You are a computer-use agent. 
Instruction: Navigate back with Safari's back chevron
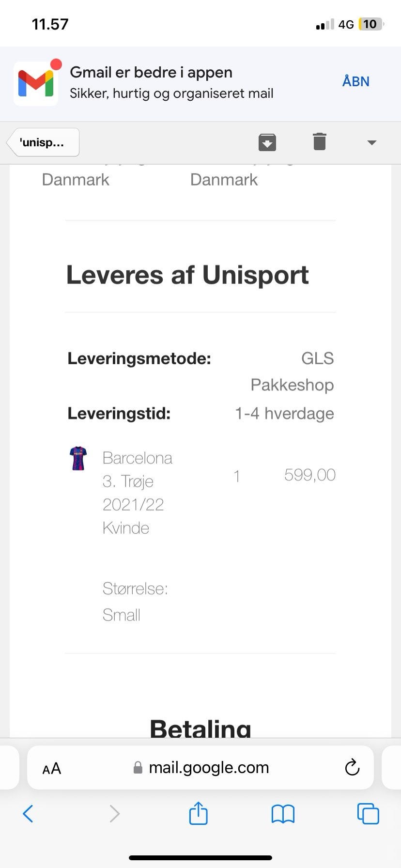pos(28,814)
